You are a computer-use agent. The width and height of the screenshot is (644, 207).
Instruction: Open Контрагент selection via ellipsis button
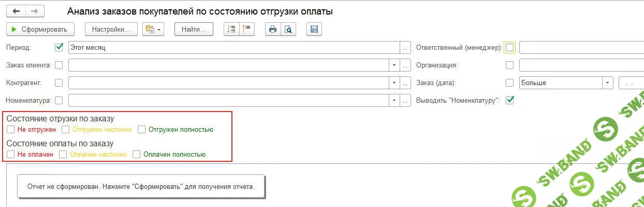tap(405, 82)
